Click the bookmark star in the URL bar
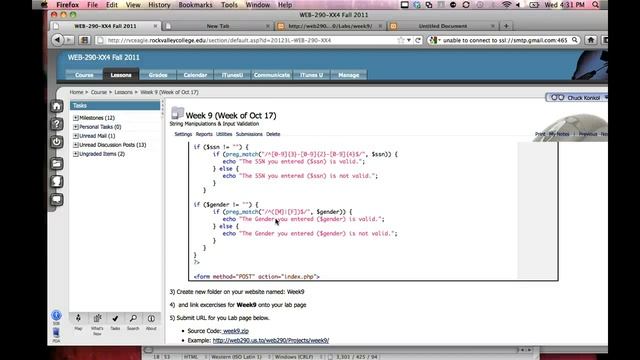The image size is (640, 360). (401, 40)
